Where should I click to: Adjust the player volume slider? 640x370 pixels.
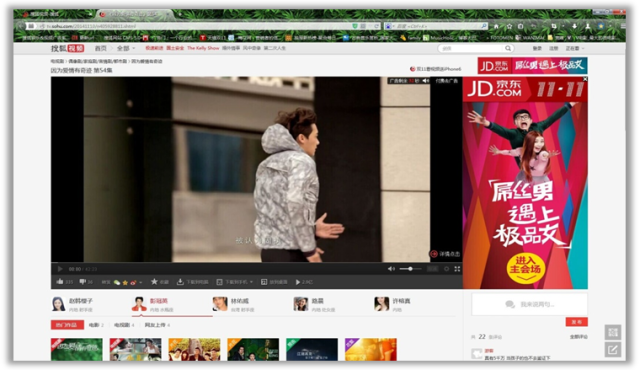pyautogui.click(x=410, y=269)
